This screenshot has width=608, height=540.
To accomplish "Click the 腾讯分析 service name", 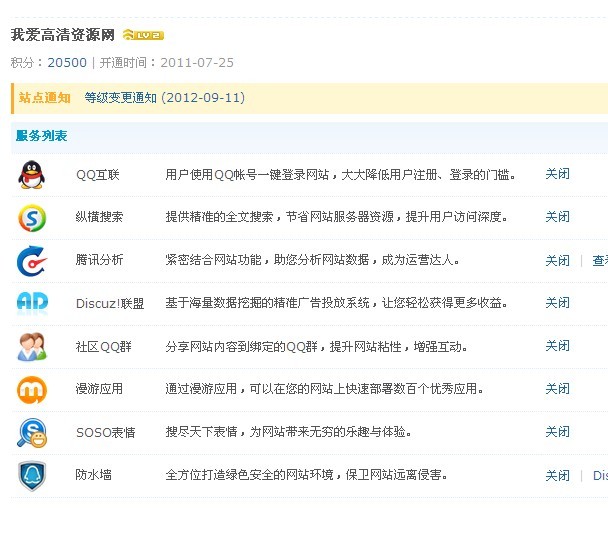I will pos(99,260).
